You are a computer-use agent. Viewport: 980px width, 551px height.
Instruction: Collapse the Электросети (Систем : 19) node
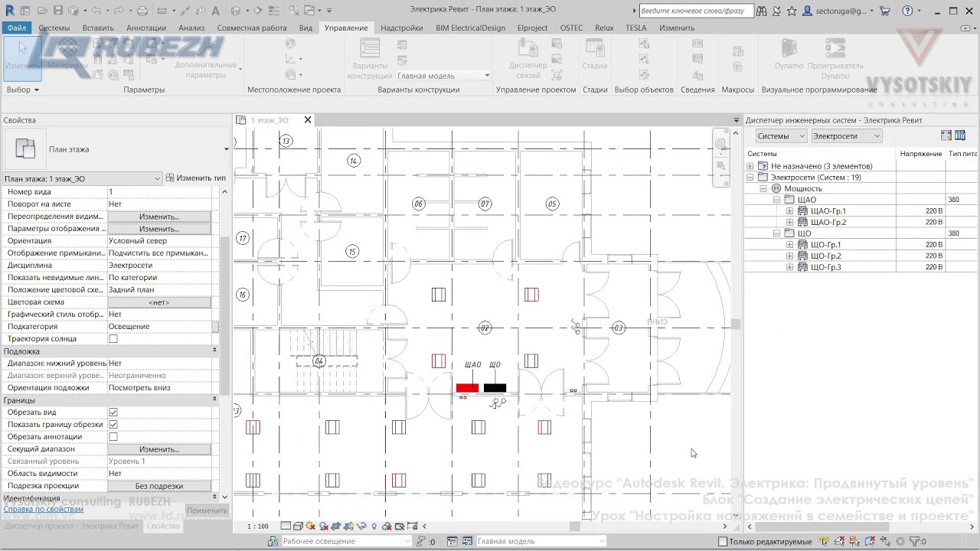coord(750,178)
